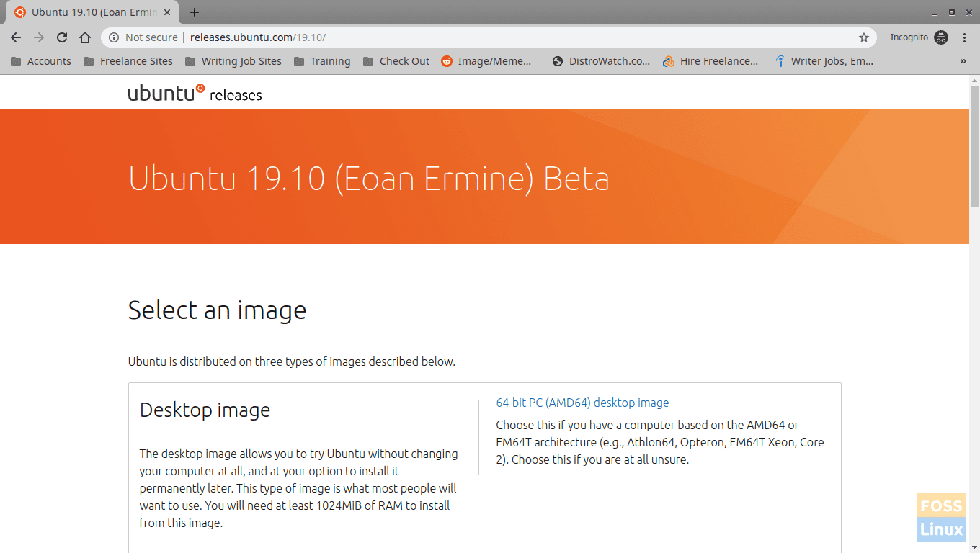980x553 pixels.
Task: Click the browser Forward arrow
Action: click(x=39, y=37)
